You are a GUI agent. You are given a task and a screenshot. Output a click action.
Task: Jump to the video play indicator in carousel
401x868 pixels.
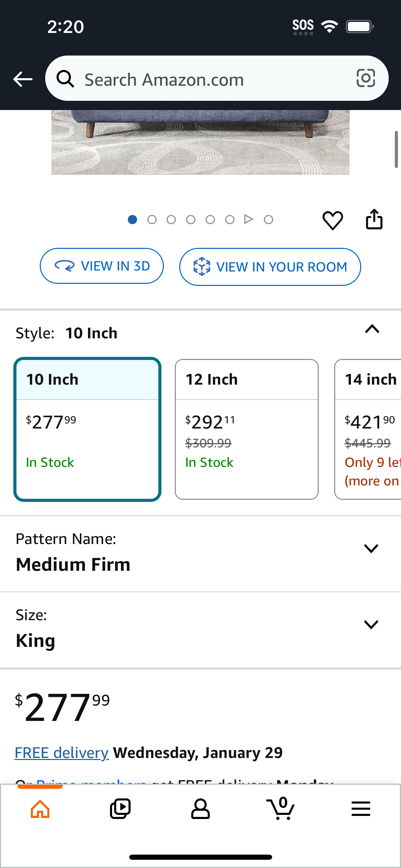click(x=249, y=219)
